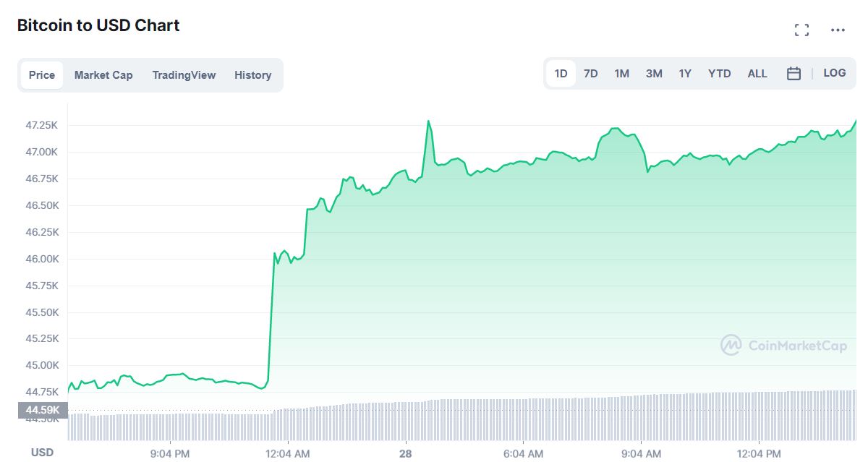
Task: Select the YTD range option
Action: pyautogui.click(x=719, y=74)
